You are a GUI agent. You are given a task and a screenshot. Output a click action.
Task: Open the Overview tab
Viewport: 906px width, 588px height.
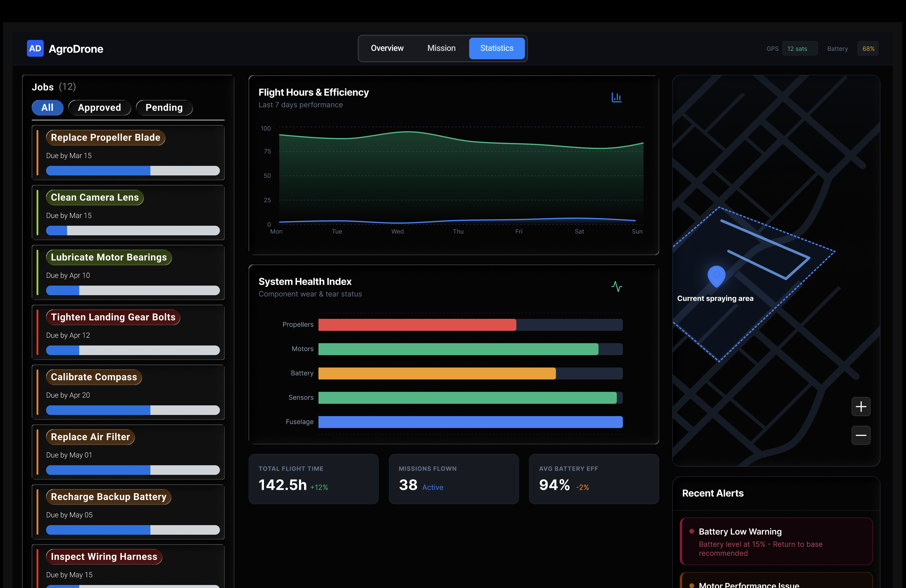pos(387,48)
